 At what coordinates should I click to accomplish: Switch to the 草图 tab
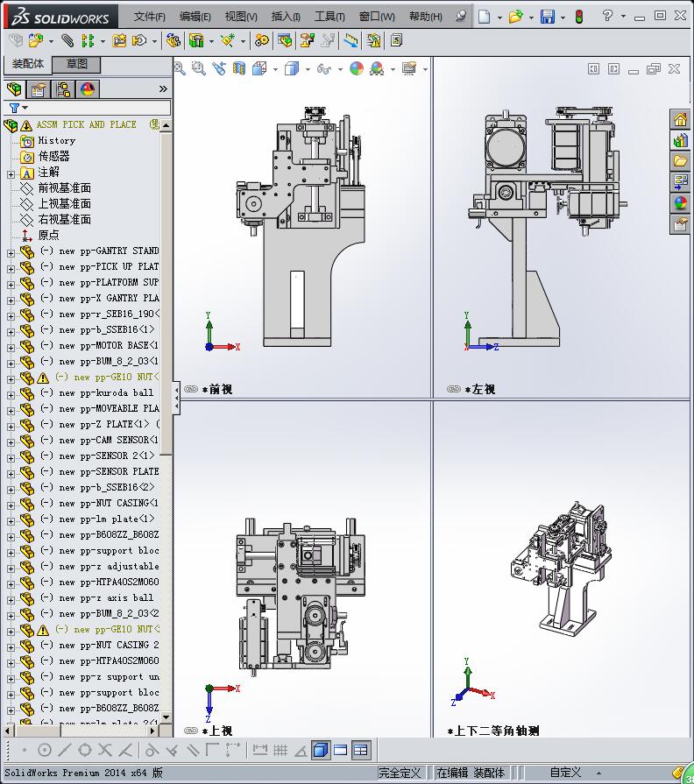76,65
